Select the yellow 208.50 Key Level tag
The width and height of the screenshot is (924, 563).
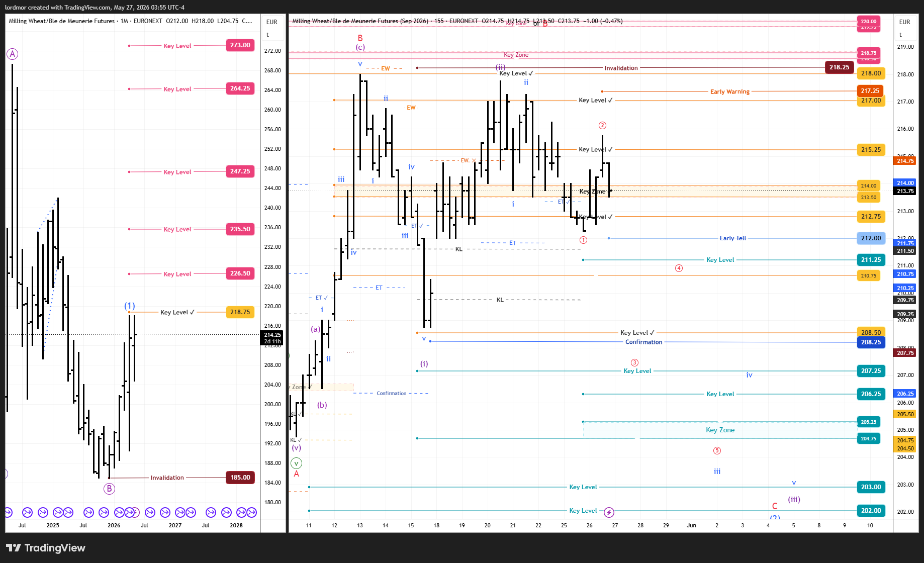pyautogui.click(x=871, y=333)
